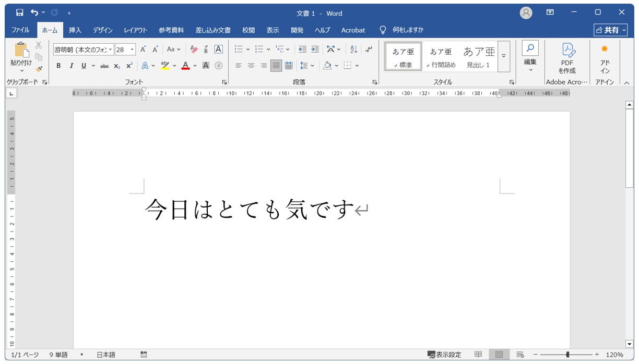Select the Format Painter brush icon

point(39,68)
